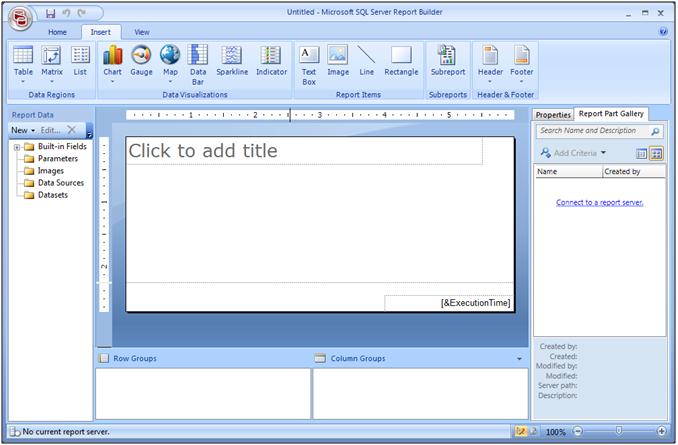Click the Undo icon
The width and height of the screenshot is (678, 445).
pyautogui.click(x=66, y=13)
